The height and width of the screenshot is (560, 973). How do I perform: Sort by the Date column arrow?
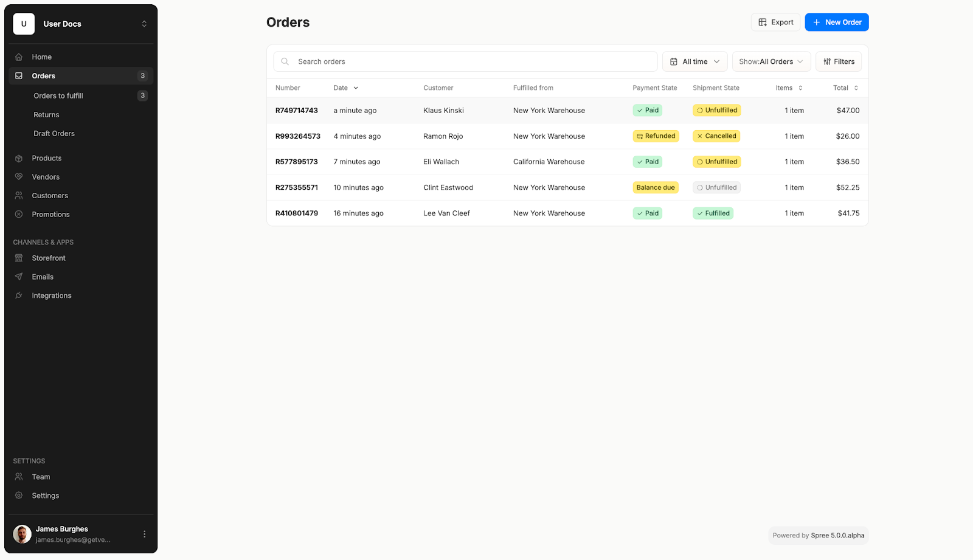(x=356, y=88)
